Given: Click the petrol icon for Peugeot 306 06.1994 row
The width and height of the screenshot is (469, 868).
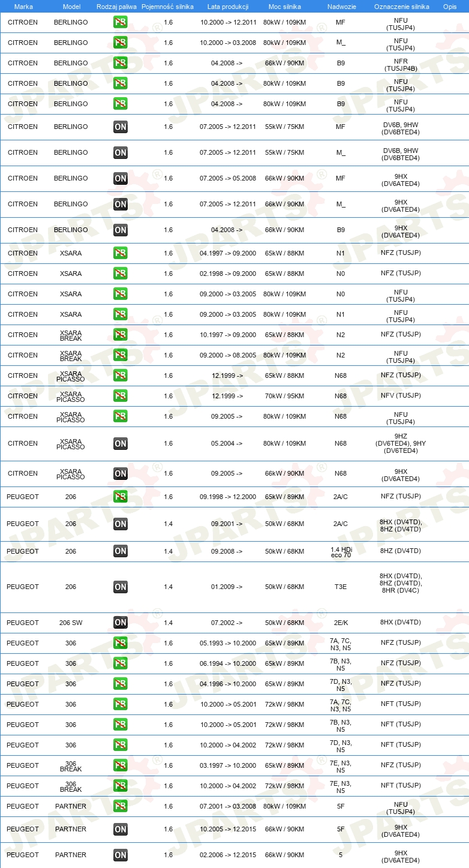Looking at the screenshot, I should [121, 663].
